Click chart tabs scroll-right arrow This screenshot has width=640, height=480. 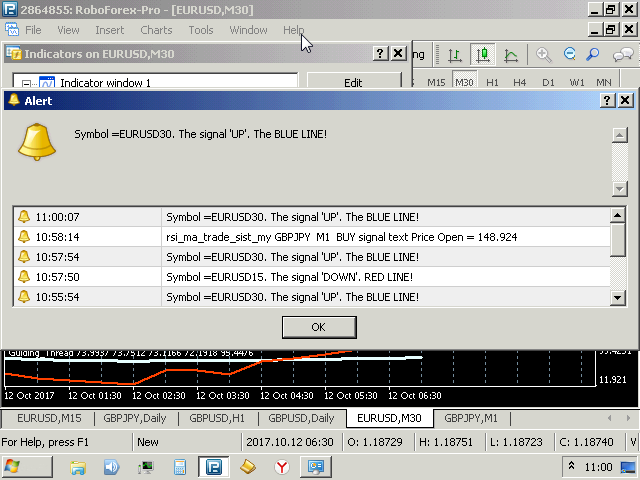(x=628, y=418)
